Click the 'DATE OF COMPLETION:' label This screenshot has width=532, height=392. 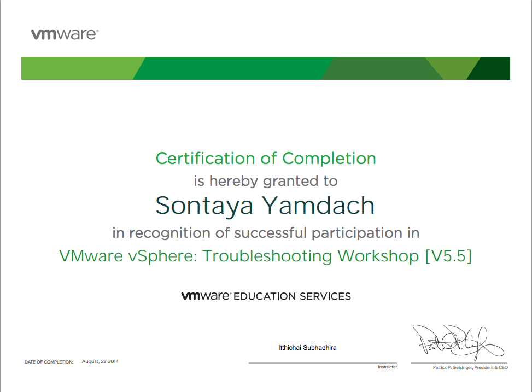pyautogui.click(x=49, y=362)
